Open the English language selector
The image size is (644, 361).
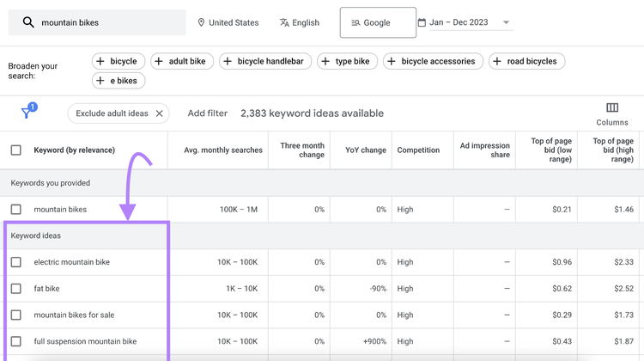(300, 22)
